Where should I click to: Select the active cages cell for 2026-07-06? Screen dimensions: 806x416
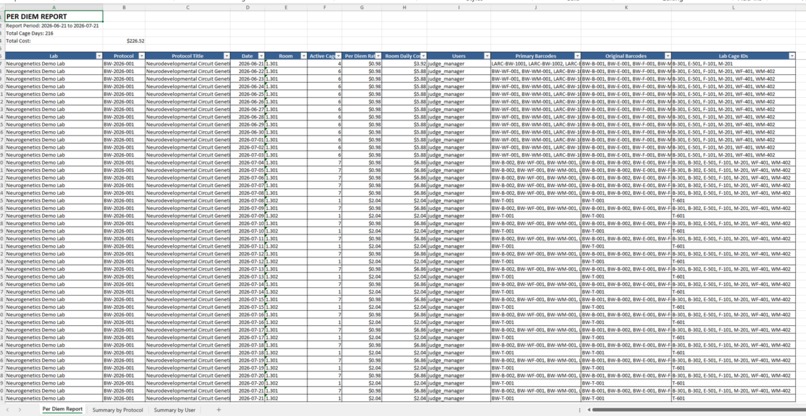[x=325, y=177]
